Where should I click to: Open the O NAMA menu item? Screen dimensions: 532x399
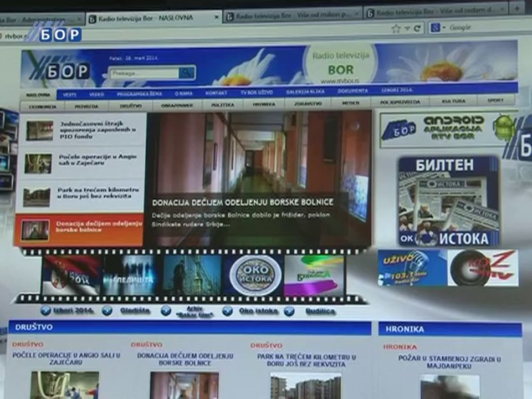point(183,93)
